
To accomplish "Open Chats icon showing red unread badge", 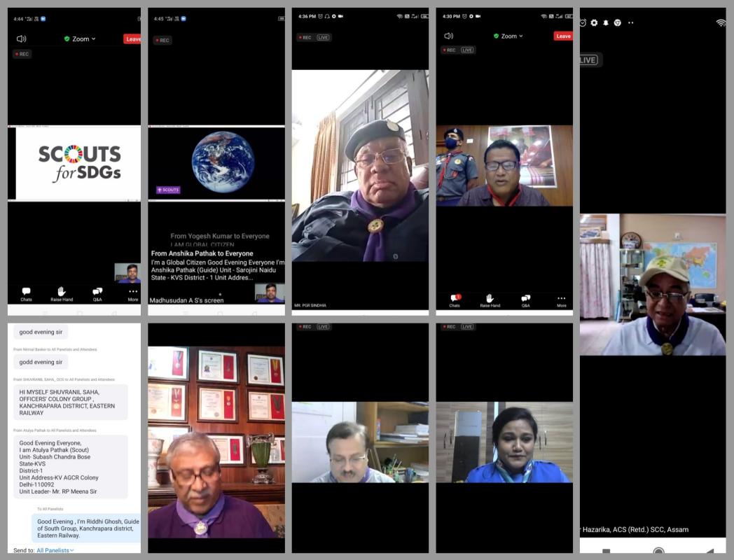I will pyautogui.click(x=455, y=300).
